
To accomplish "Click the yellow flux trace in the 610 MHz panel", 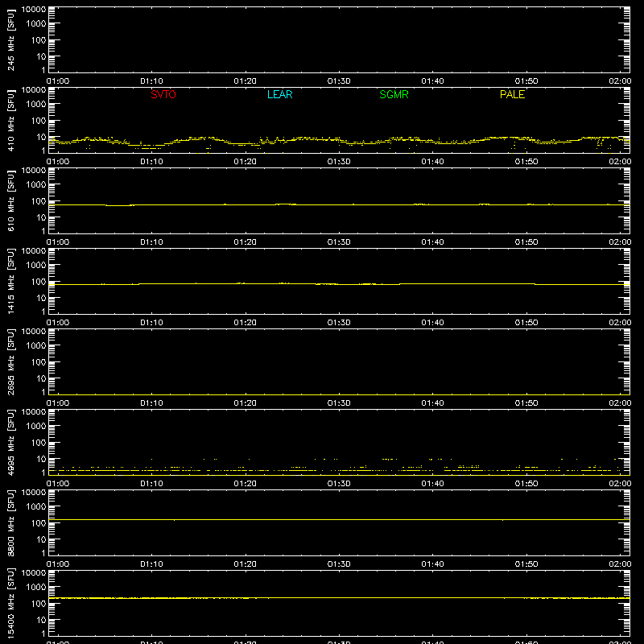I will pos(339,204).
